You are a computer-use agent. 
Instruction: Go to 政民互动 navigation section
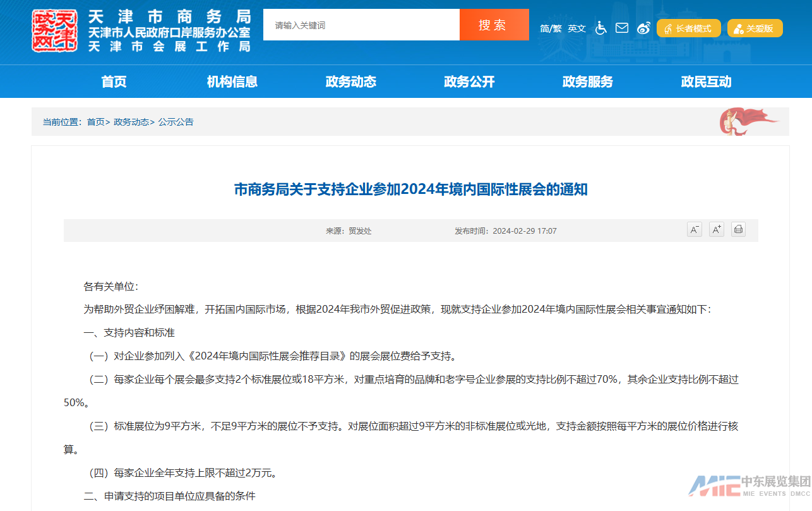pyautogui.click(x=706, y=81)
